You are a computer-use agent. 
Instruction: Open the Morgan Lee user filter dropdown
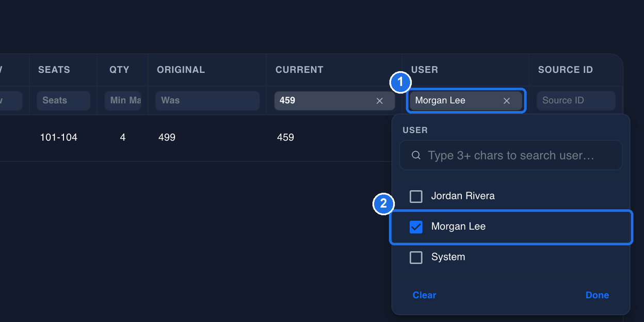[466, 101]
